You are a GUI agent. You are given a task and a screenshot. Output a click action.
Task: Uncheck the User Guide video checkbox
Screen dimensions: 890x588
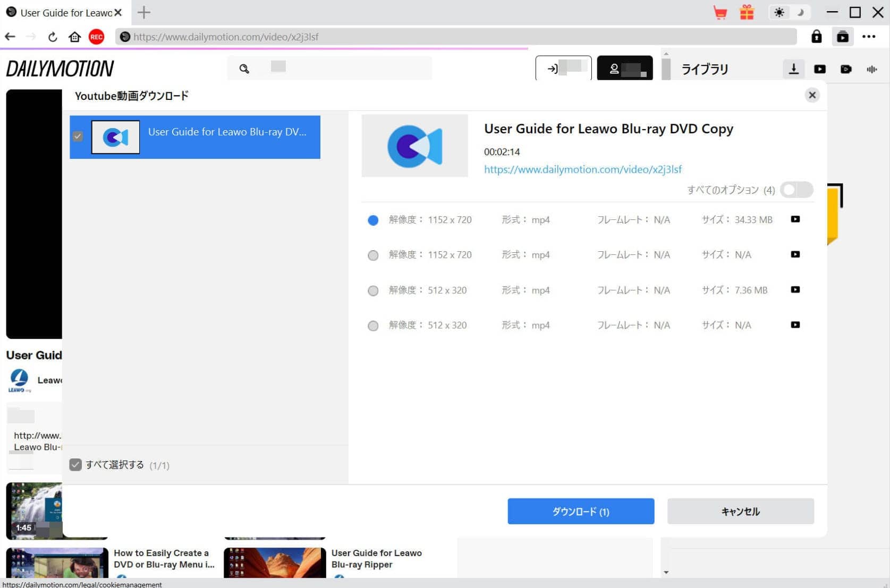click(78, 137)
